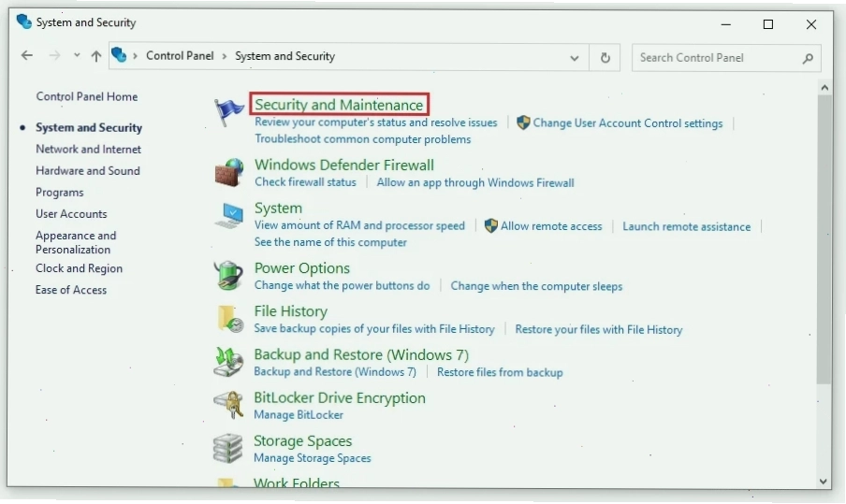This screenshot has height=504, width=846.
Task: Open Power Options heading
Action: point(302,268)
